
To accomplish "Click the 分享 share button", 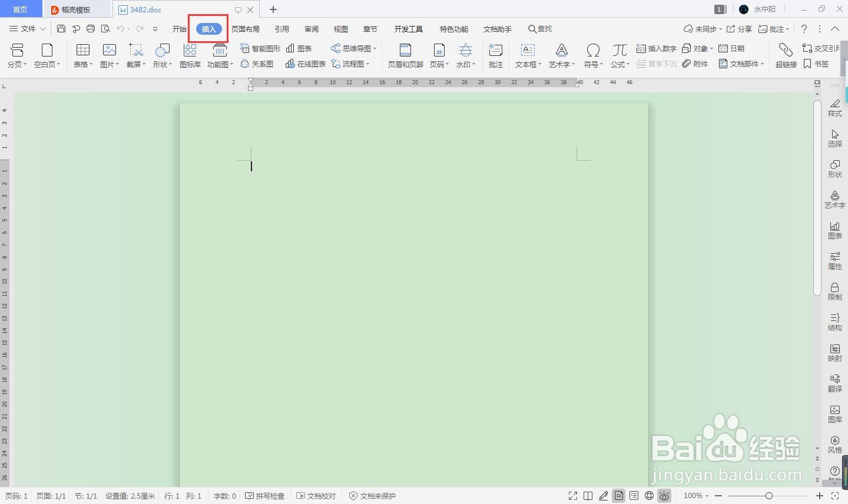I will point(739,29).
